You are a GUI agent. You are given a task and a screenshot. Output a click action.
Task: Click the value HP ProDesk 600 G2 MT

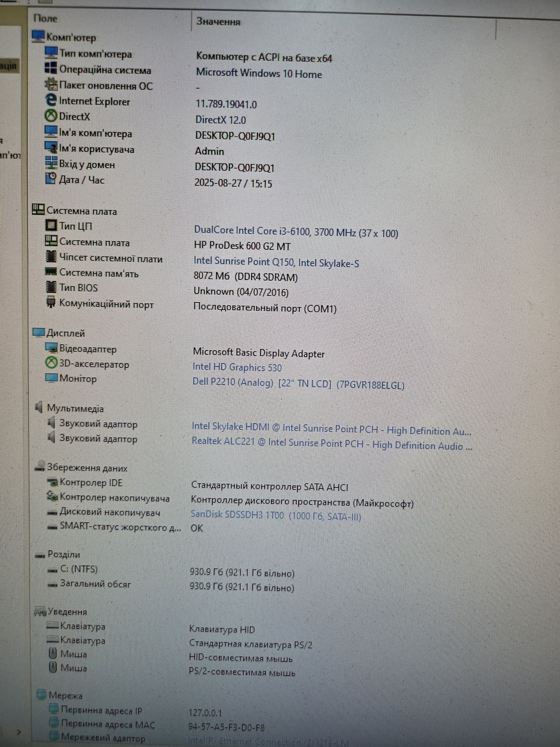pyautogui.click(x=242, y=246)
